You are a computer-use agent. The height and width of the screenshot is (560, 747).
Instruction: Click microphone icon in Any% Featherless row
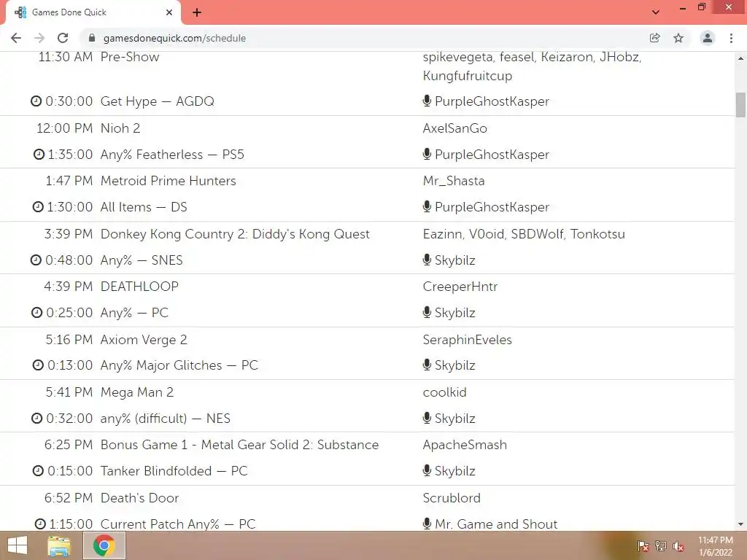click(x=427, y=154)
